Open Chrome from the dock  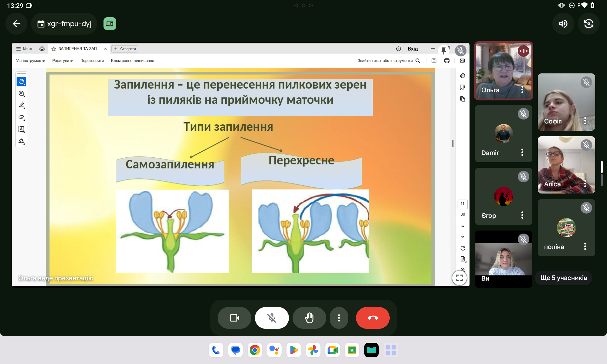255,350
